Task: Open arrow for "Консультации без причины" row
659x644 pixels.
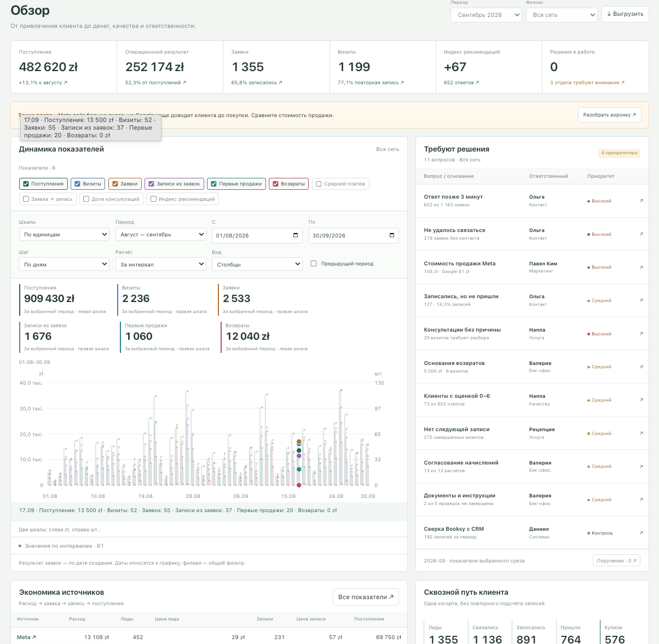Action: tap(641, 334)
